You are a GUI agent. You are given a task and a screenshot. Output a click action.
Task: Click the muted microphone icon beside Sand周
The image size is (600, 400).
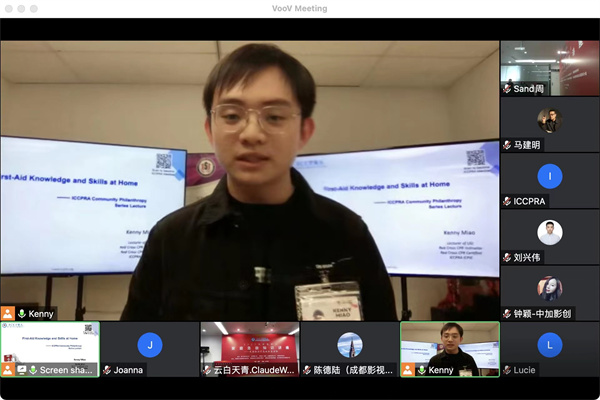tap(507, 89)
